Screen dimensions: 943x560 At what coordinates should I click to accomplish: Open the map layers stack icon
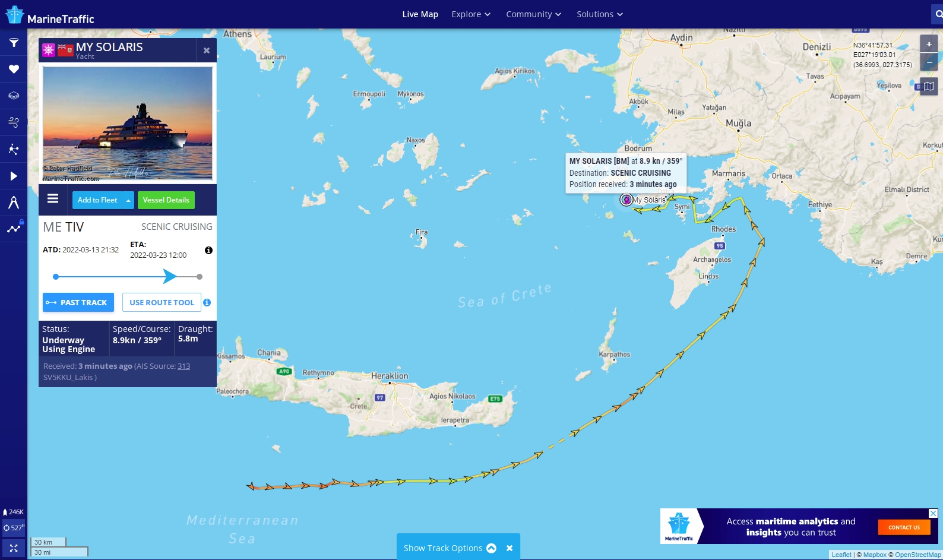(x=14, y=96)
